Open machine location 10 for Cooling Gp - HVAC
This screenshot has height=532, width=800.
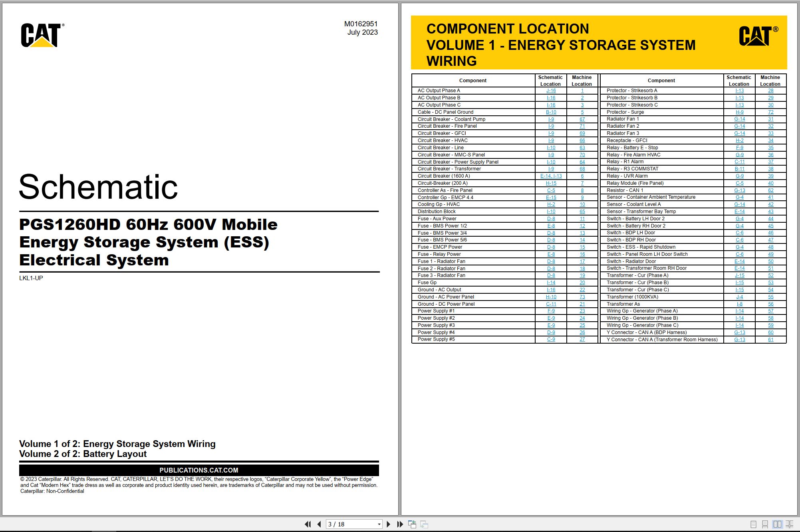(582, 204)
